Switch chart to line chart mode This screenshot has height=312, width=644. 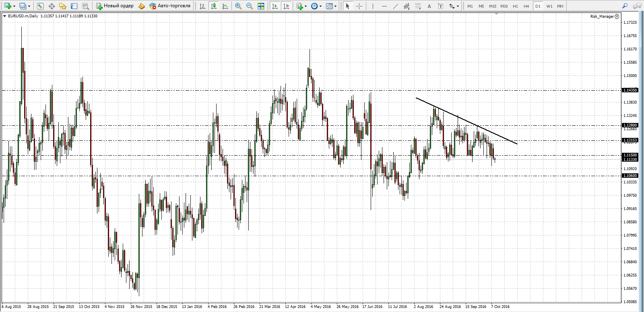(x=225, y=6)
